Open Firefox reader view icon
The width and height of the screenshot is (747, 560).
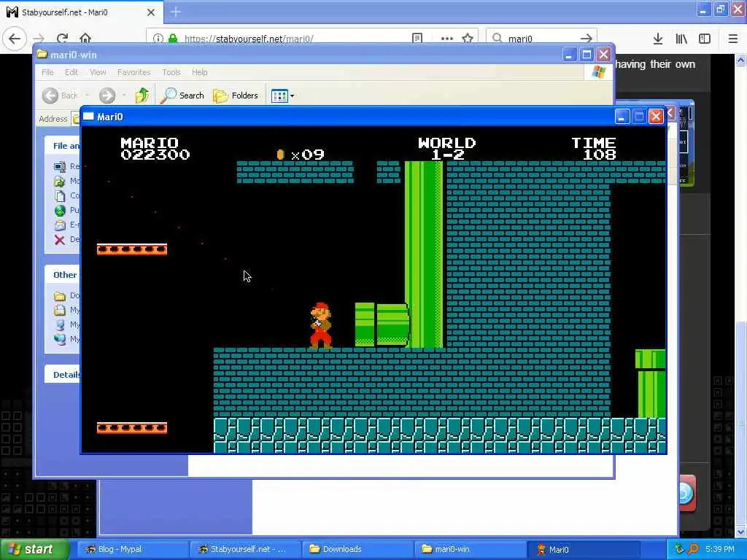point(417,38)
